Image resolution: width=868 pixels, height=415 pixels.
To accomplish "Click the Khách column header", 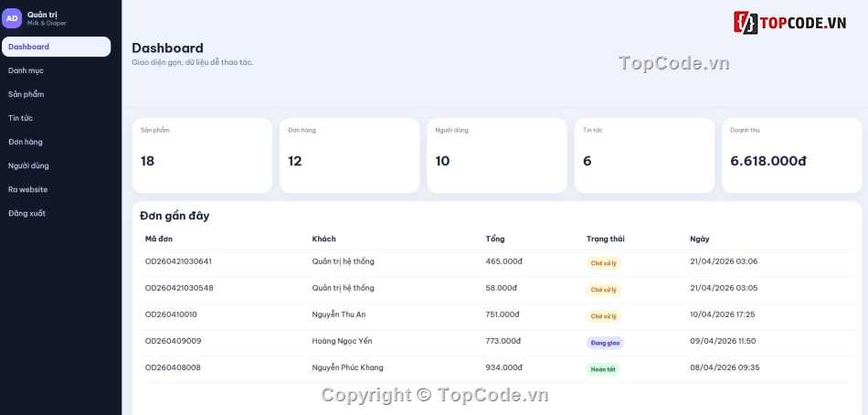I will click(323, 239).
